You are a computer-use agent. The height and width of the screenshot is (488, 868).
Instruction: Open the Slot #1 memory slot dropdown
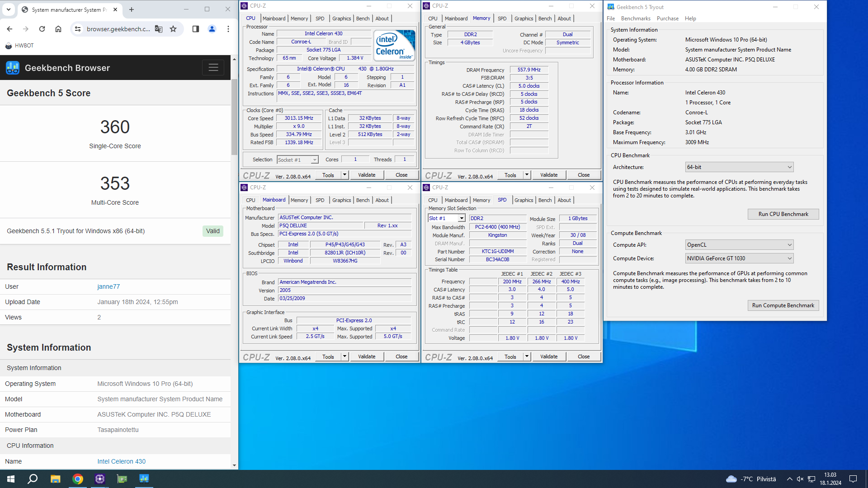coord(446,218)
